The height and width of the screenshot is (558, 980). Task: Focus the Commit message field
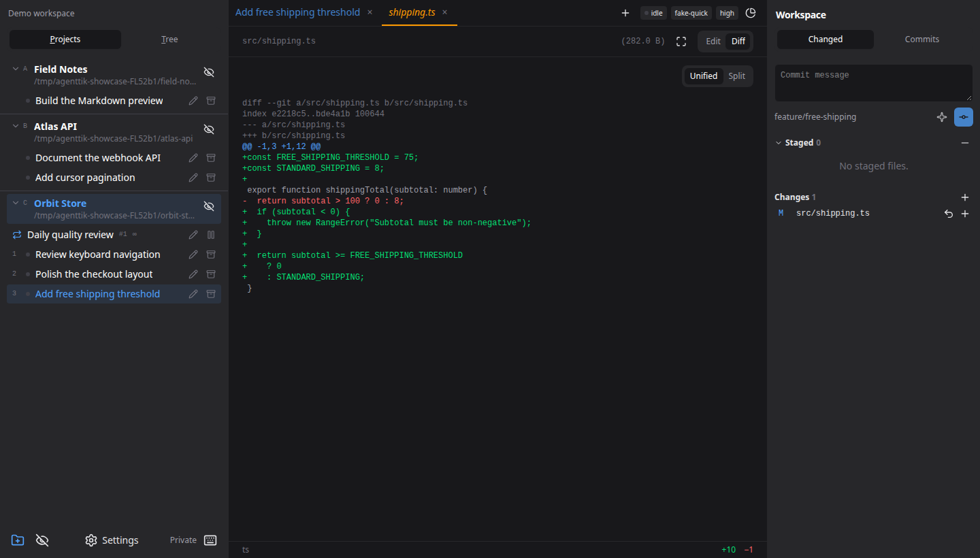tap(874, 83)
